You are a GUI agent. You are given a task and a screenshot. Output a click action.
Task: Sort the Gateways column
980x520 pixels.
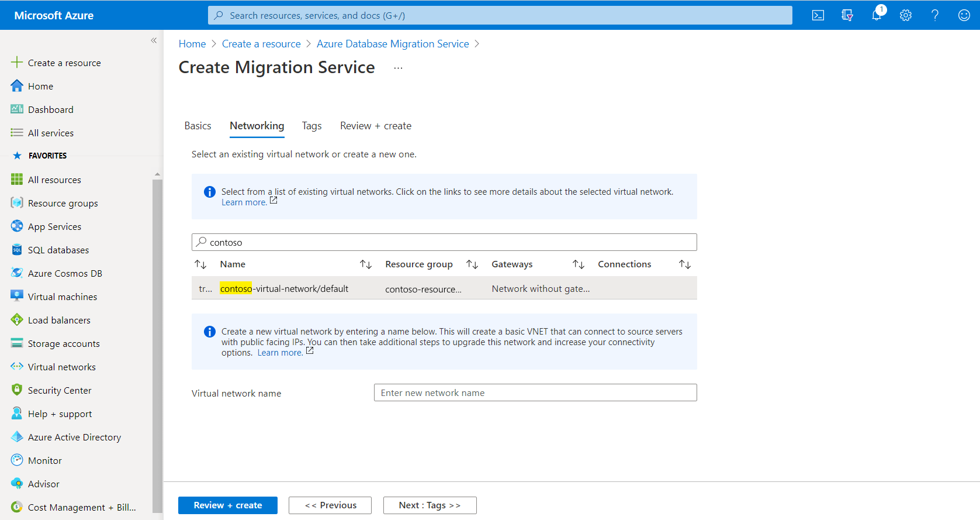click(x=579, y=264)
